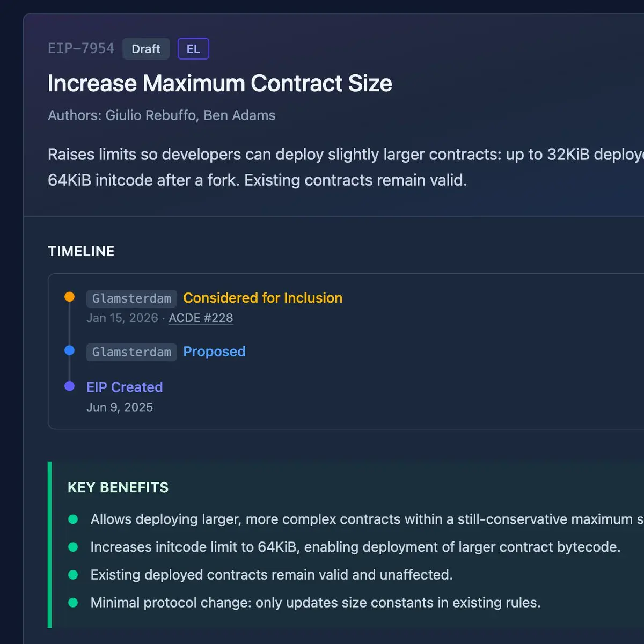
Task: Select the Considered for Inclusion status text
Action: click(x=262, y=298)
